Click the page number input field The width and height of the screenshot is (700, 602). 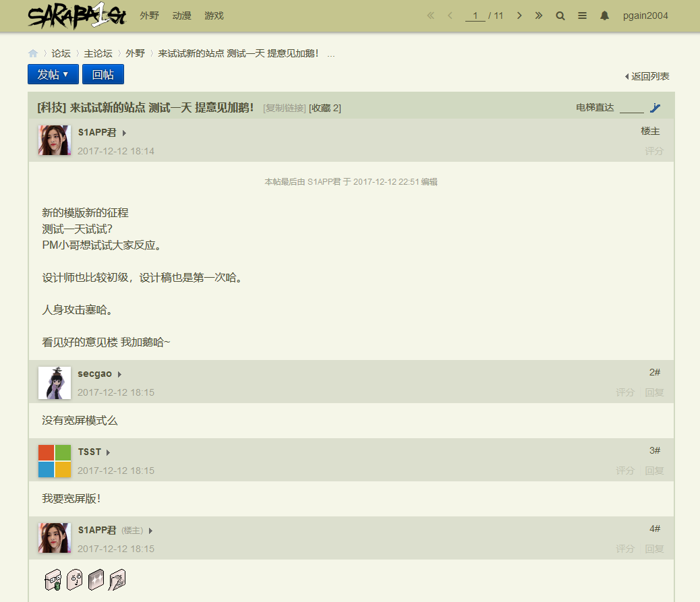tap(475, 16)
